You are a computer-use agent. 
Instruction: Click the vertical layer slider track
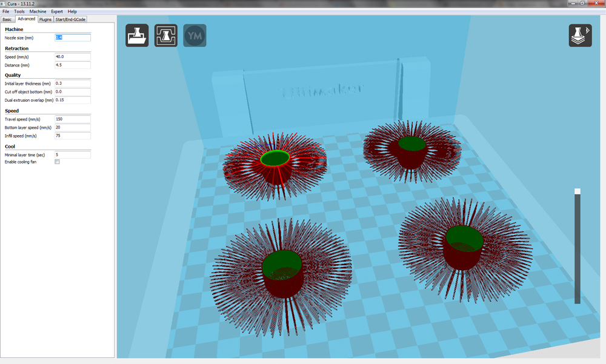coord(578,249)
